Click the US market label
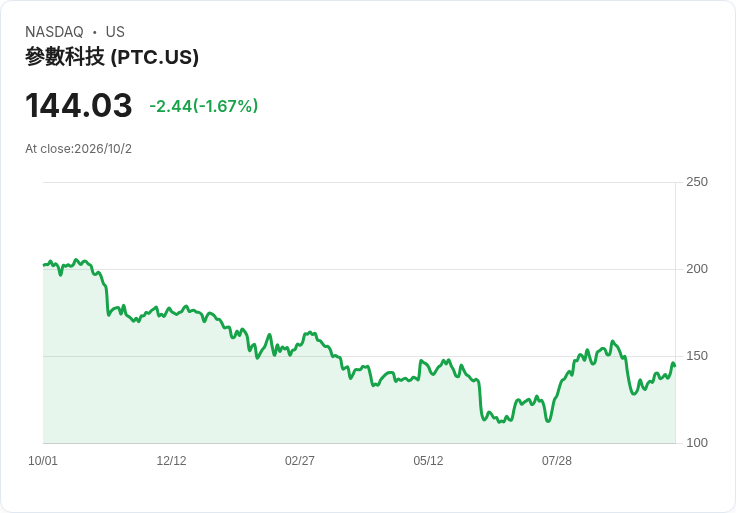This screenshot has width=736, height=513. 115,32
